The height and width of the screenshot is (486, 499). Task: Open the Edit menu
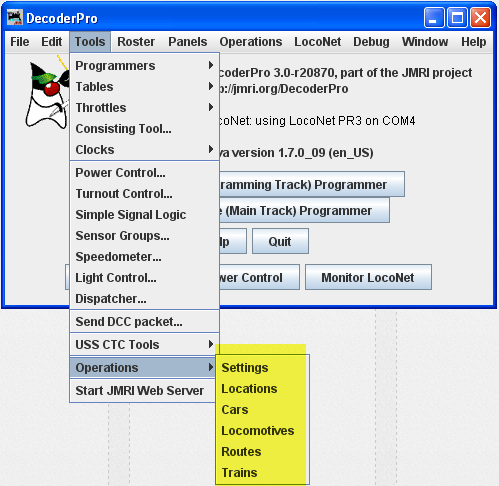click(51, 42)
